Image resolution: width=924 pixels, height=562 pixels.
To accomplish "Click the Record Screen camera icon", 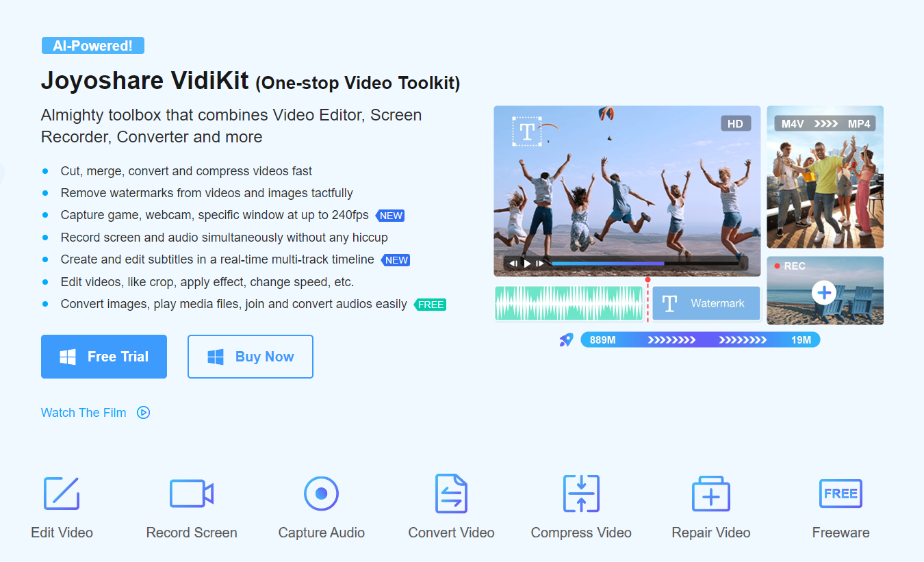I will coord(192,493).
